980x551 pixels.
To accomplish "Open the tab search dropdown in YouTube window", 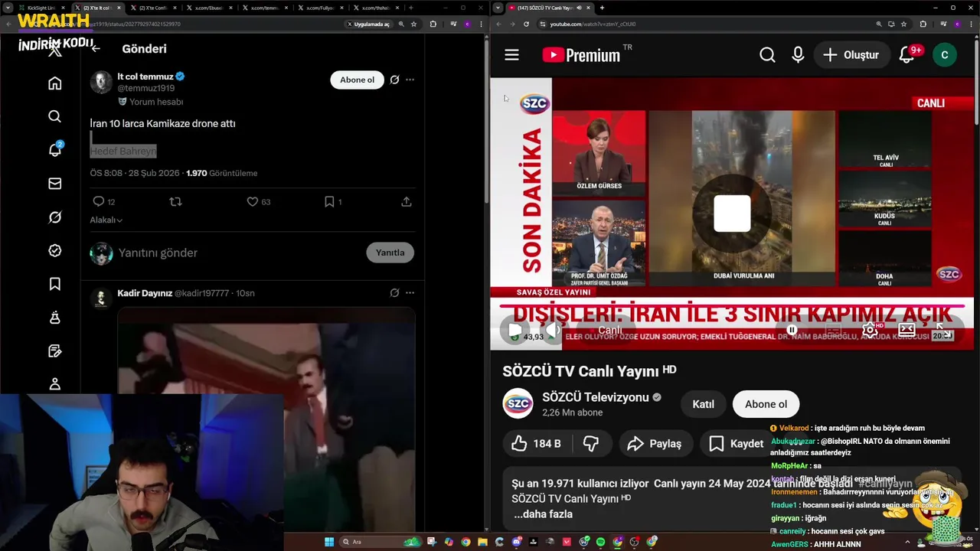I will coord(498,8).
